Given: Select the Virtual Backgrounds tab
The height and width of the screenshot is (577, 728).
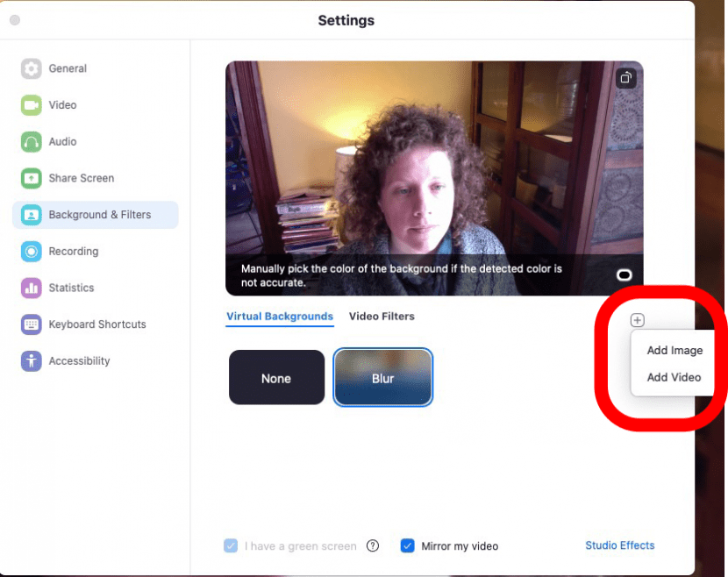Looking at the screenshot, I should pos(280,317).
